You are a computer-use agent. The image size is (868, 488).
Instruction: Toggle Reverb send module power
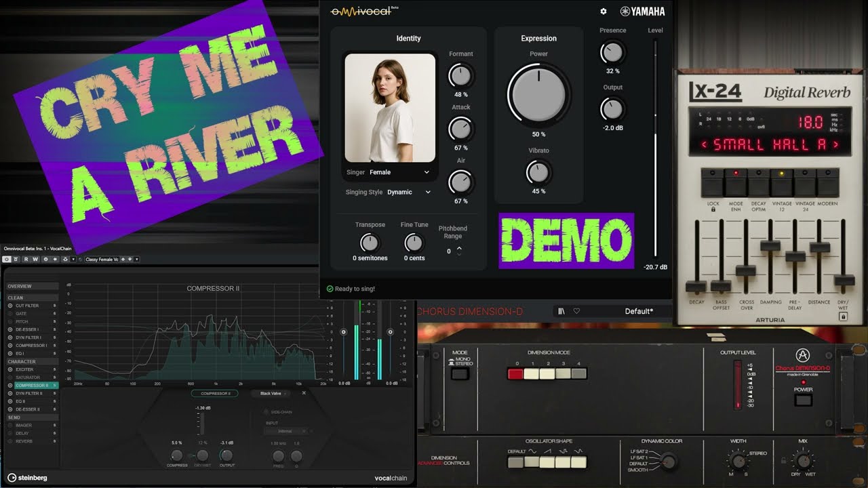11,441
